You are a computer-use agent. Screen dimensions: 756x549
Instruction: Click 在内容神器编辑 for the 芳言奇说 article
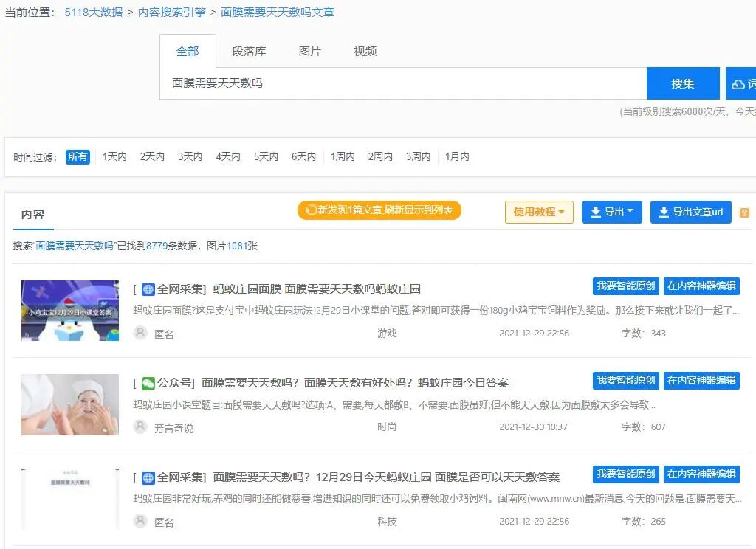701,380
